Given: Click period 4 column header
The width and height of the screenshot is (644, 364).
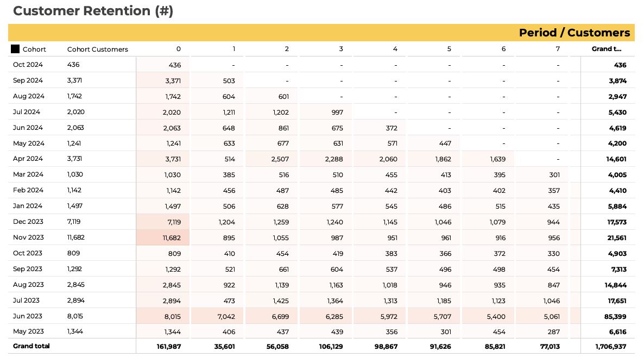Looking at the screenshot, I should click(x=395, y=49).
